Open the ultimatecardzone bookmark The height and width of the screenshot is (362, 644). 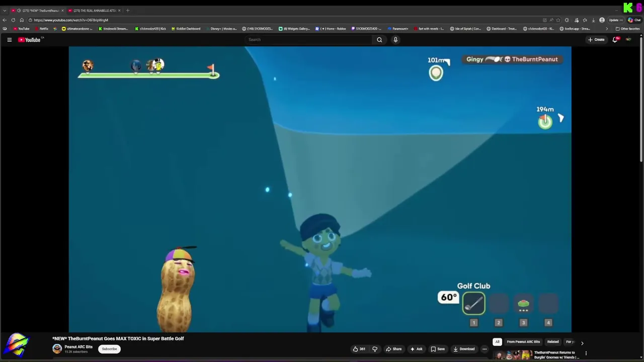point(77,29)
